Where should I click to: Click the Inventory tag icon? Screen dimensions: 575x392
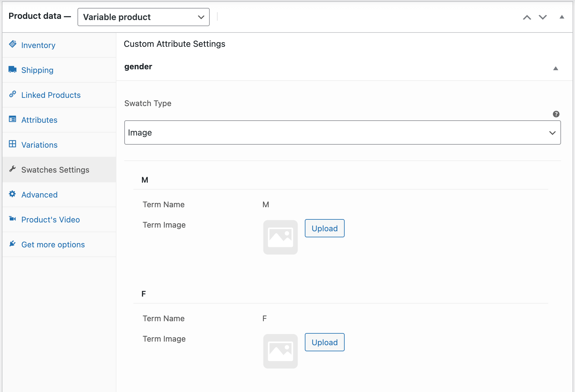point(13,44)
